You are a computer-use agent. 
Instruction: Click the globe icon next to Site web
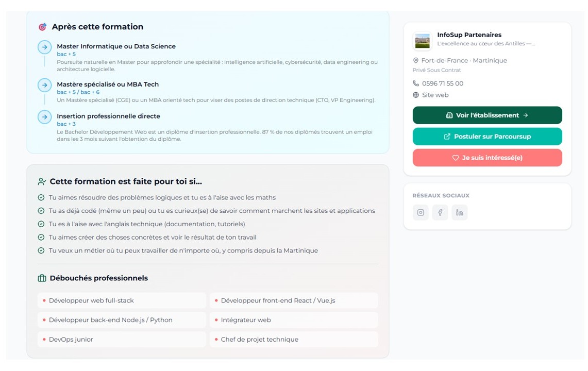tap(416, 95)
